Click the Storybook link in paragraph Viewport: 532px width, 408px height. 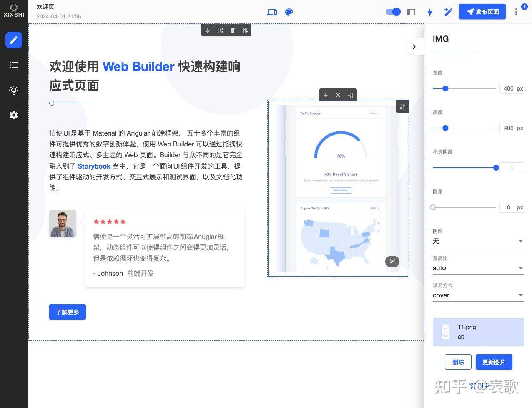tap(94, 166)
